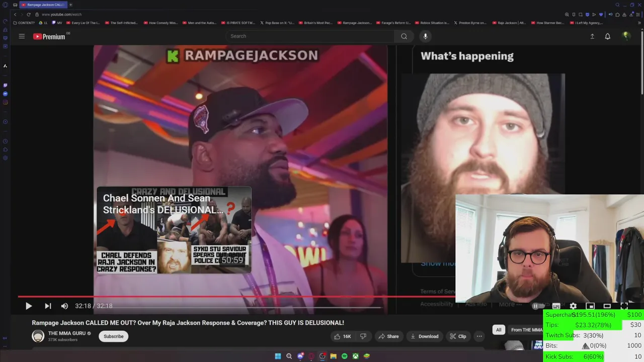The height and width of the screenshot is (362, 644).
Task: Open I Left My Agency bookmark
Action: (x=586, y=23)
